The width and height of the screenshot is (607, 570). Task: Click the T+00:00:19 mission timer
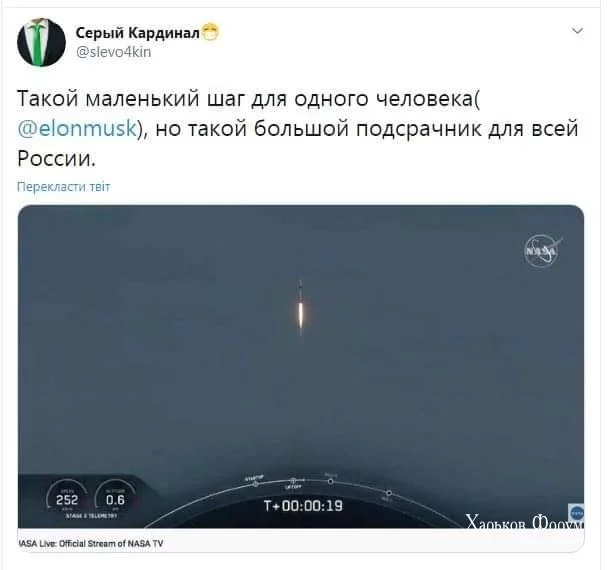[x=303, y=506]
